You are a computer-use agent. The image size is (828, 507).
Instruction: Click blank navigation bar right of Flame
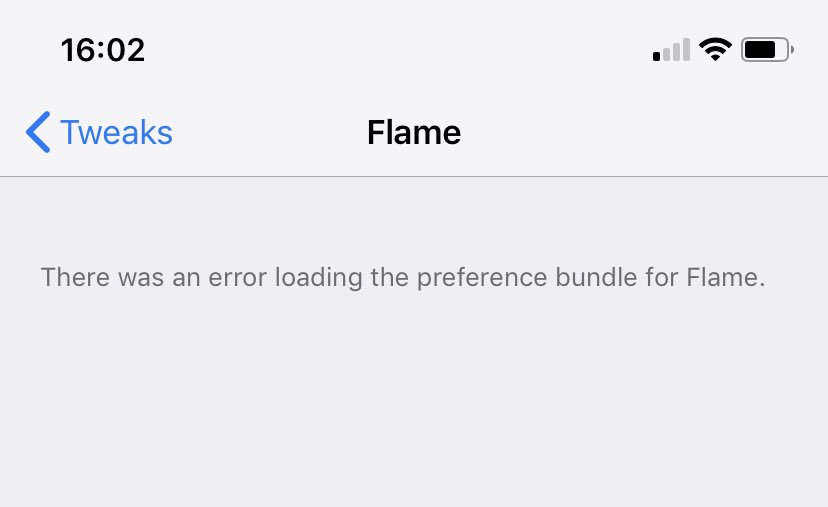click(644, 132)
